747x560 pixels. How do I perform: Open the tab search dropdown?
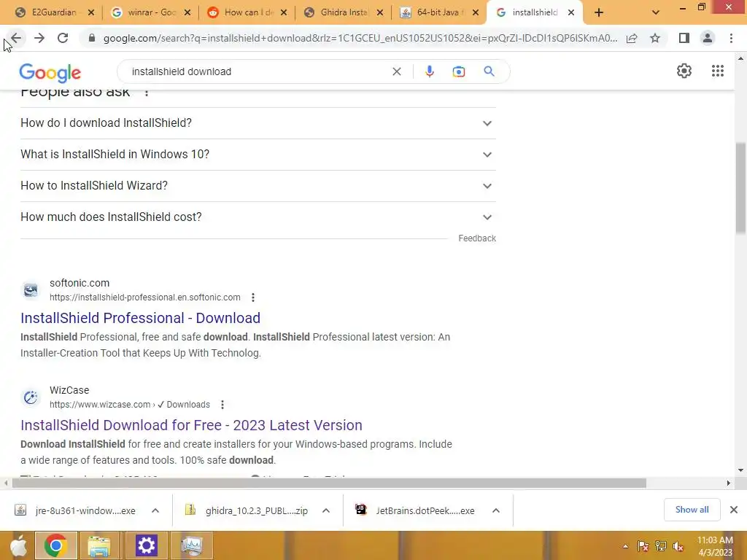point(656,12)
